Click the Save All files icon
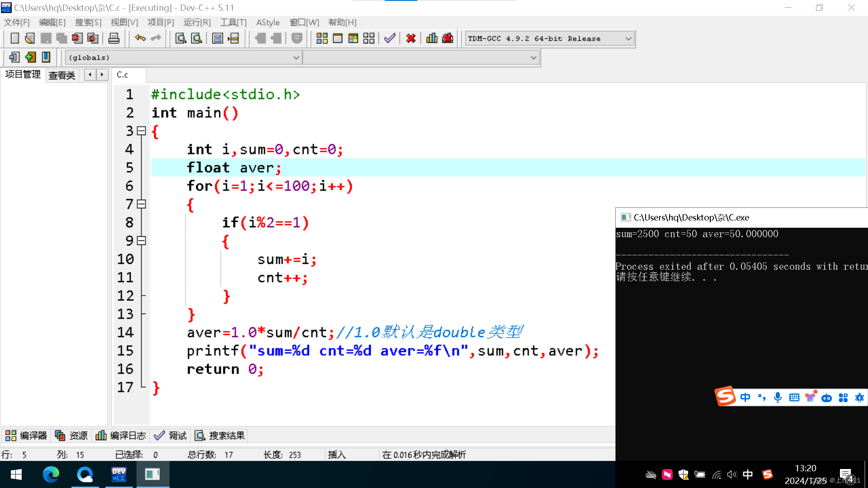 61,38
